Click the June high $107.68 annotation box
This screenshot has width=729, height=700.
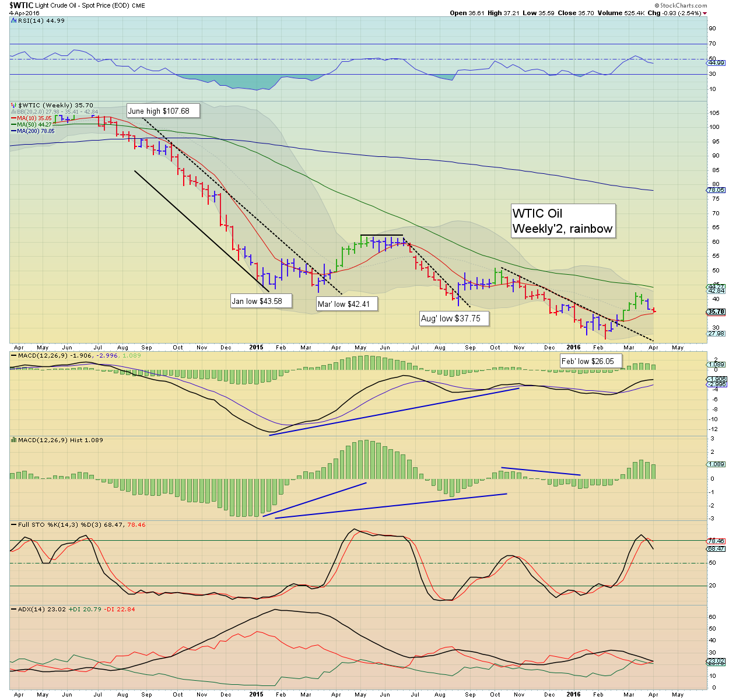163,111
